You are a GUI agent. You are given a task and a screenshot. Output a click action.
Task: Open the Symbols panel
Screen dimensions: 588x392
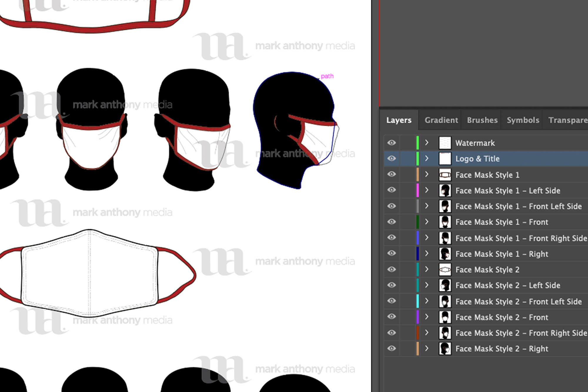pyautogui.click(x=522, y=120)
